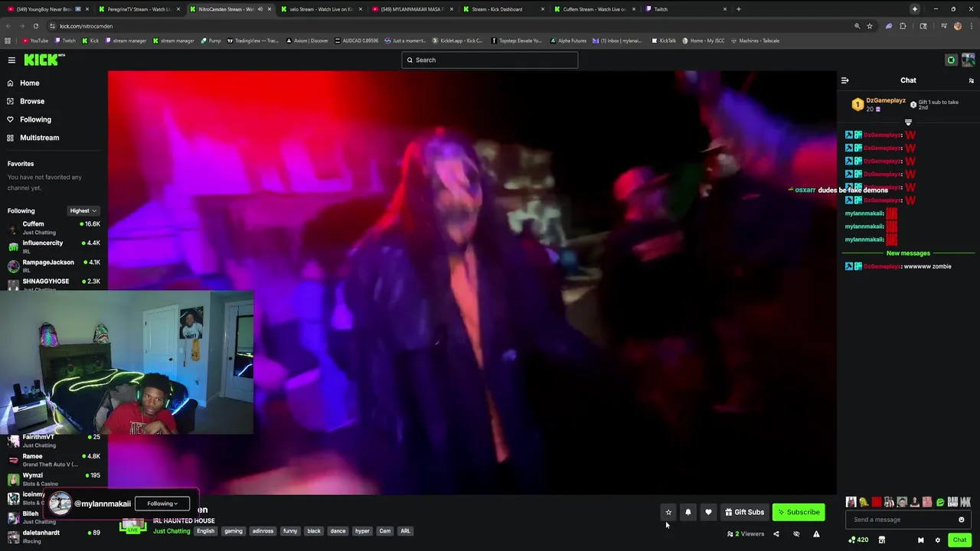
Task: Open the emote picker in the message box
Action: (962, 520)
